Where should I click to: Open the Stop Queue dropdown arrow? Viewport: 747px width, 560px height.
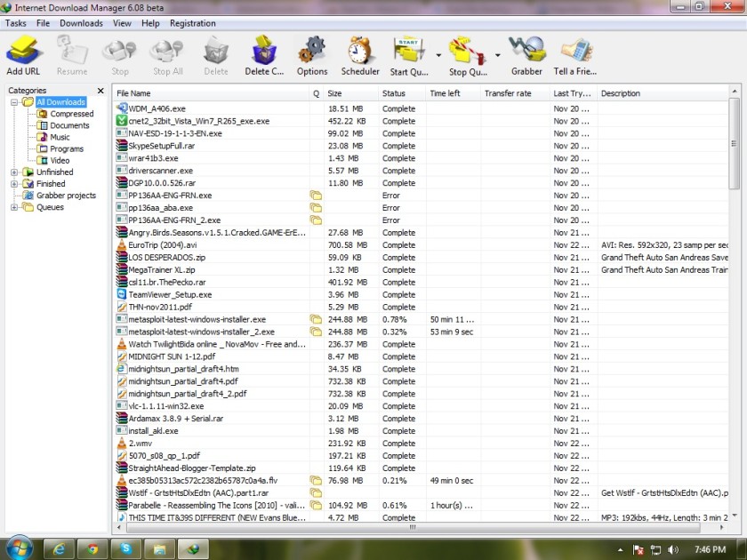497,55
